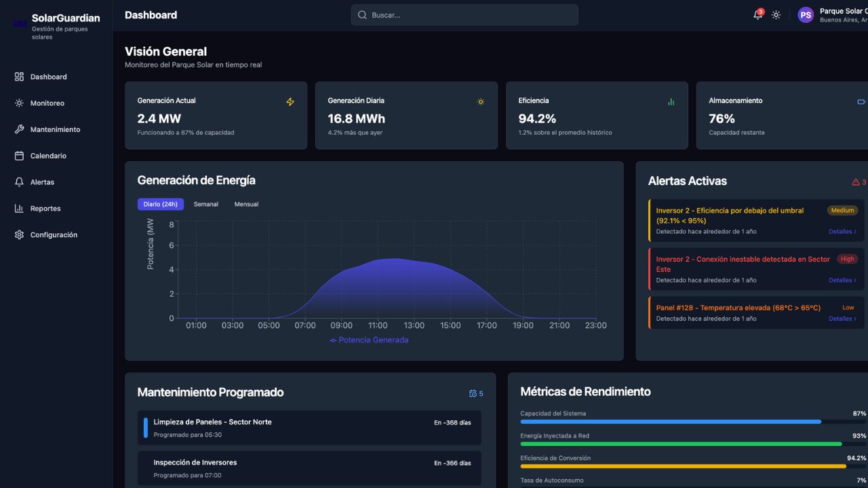This screenshot has height=488, width=868.
Task: Click the Mantenimiento wrench icon
Action: [x=19, y=129]
